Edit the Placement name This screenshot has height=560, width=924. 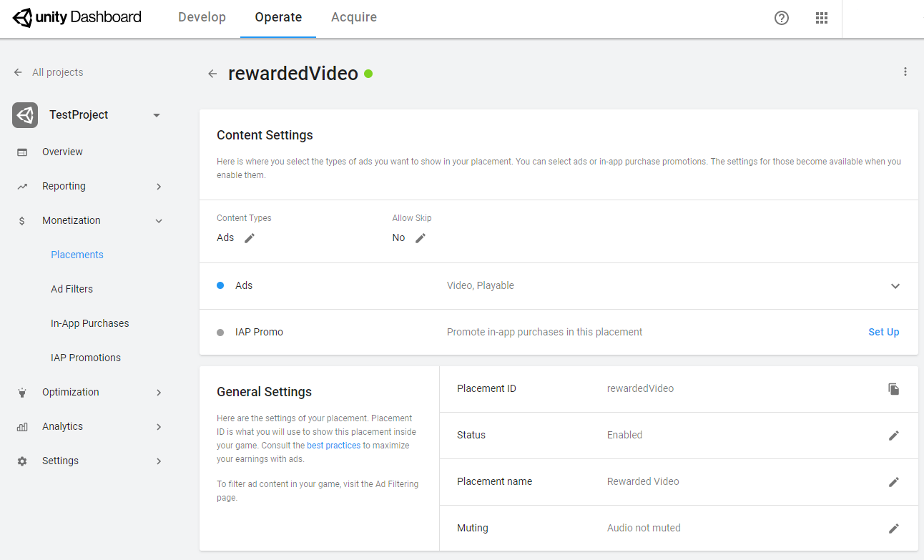[x=894, y=482]
